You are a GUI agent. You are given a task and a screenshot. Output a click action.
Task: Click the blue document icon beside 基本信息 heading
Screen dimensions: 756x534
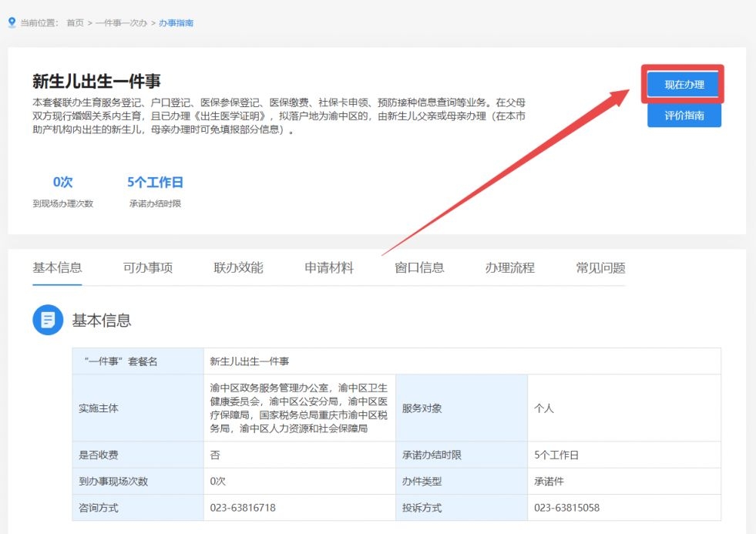tap(47, 321)
